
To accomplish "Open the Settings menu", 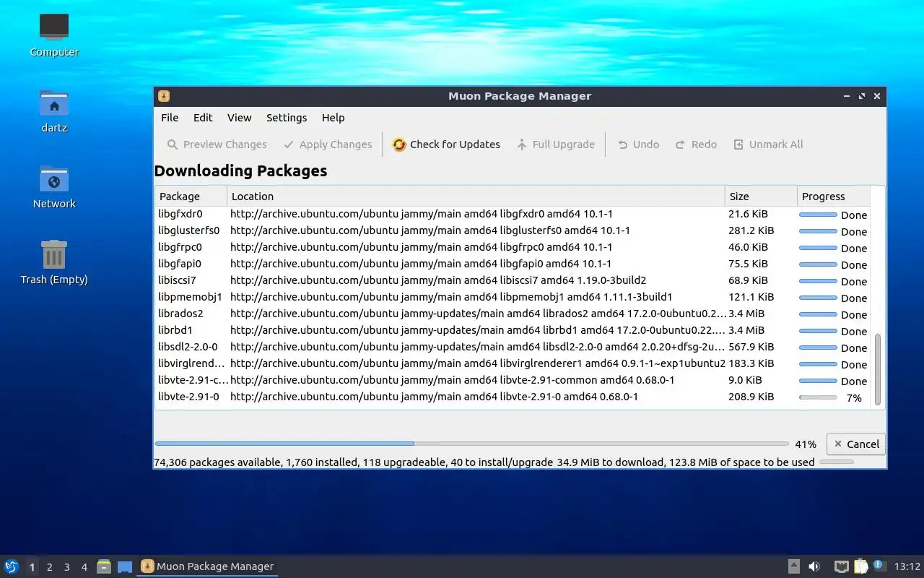I will (x=287, y=118).
